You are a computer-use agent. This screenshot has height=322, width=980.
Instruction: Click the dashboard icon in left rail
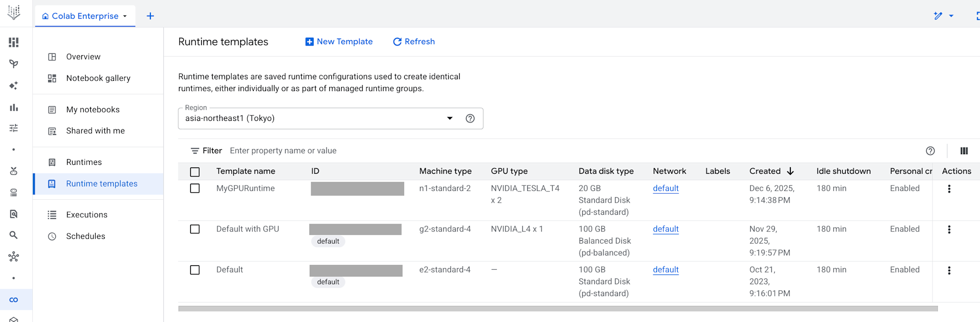[14, 43]
